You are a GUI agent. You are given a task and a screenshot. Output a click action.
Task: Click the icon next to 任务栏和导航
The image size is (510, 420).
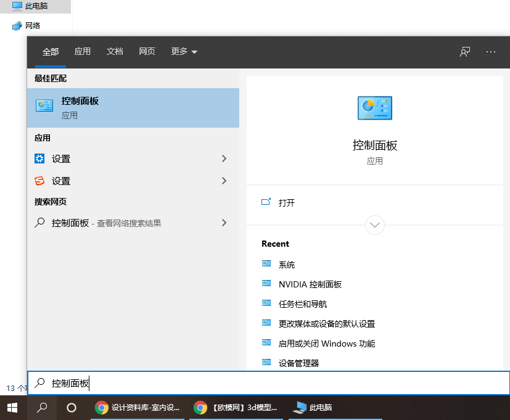click(x=266, y=303)
